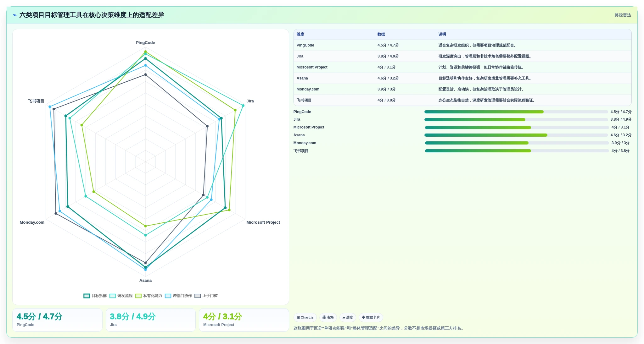
Task: Toggle the 目标拆解 legend series
Action: tap(95, 296)
